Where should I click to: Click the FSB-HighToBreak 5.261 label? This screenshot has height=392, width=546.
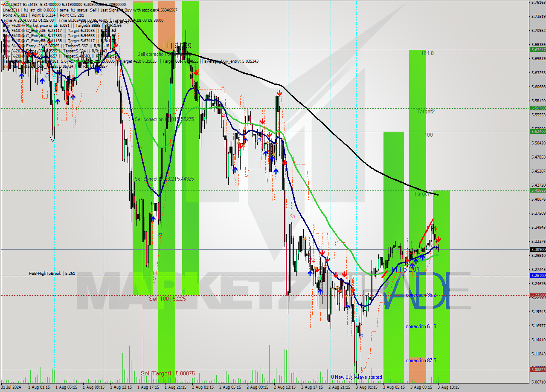pyautogui.click(x=52, y=274)
